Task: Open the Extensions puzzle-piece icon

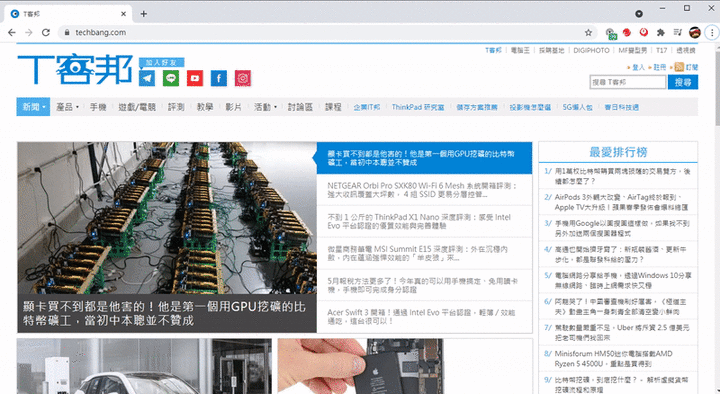Action: [x=660, y=32]
